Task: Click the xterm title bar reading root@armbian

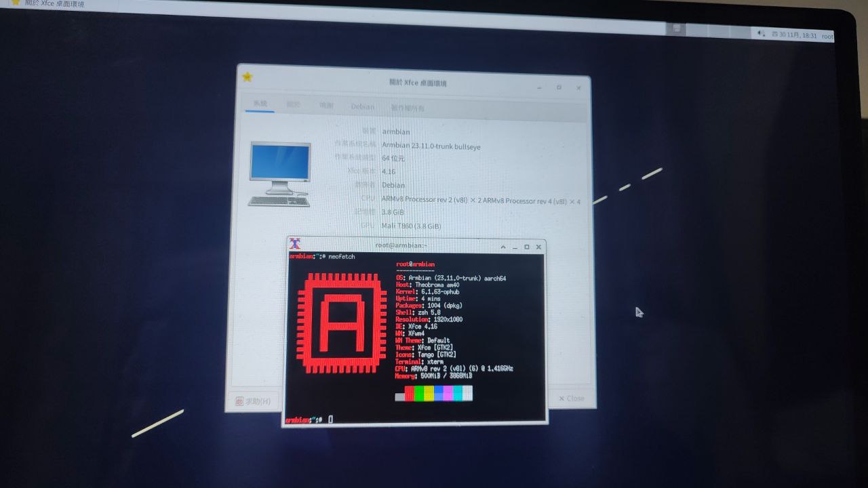Action: click(x=401, y=245)
